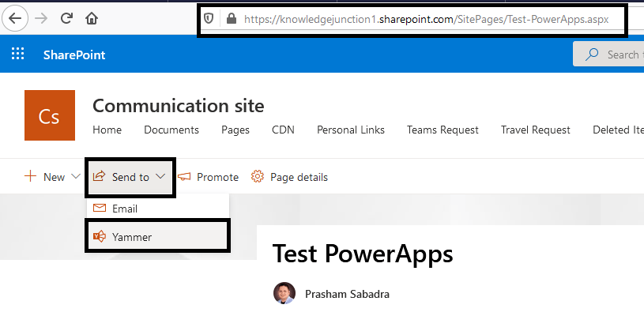Viewport: 644px width, 316px height.
Task: Open the Personal Links navigation item
Action: pyautogui.click(x=351, y=130)
